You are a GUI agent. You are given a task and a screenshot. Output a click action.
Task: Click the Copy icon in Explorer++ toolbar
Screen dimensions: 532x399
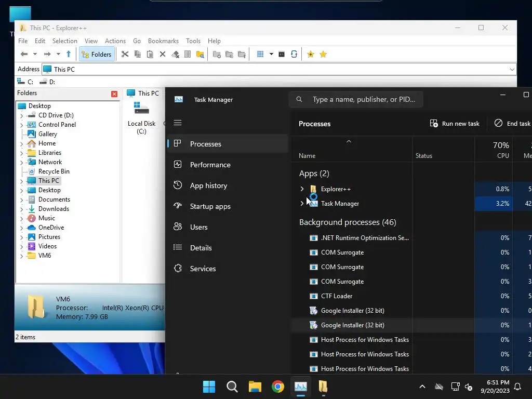click(137, 54)
